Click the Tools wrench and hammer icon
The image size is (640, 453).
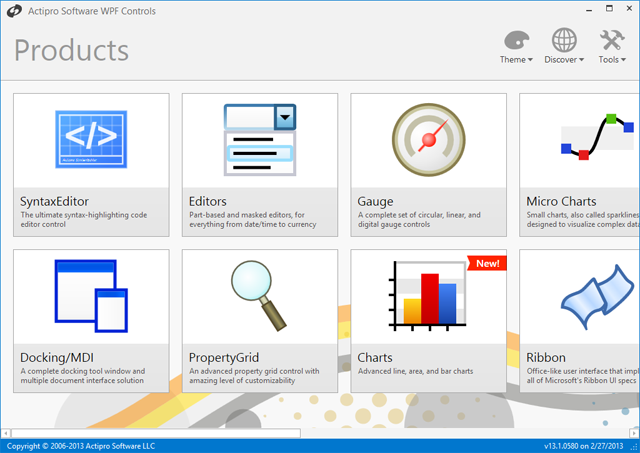pyautogui.click(x=612, y=40)
